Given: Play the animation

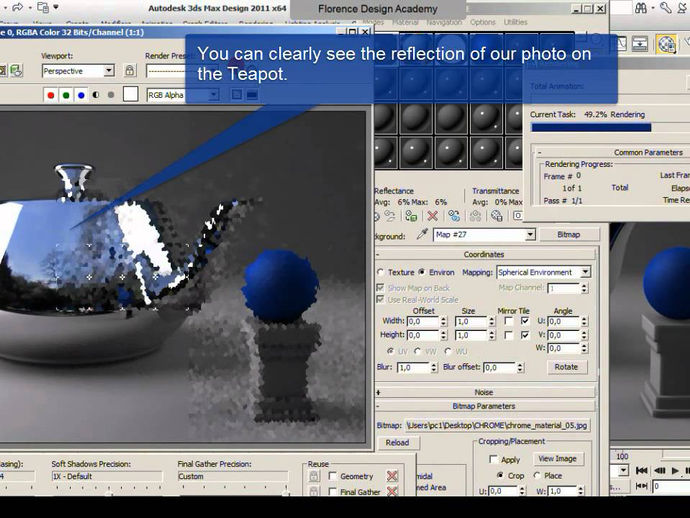Looking at the screenshot, I should pyautogui.click(x=675, y=470).
